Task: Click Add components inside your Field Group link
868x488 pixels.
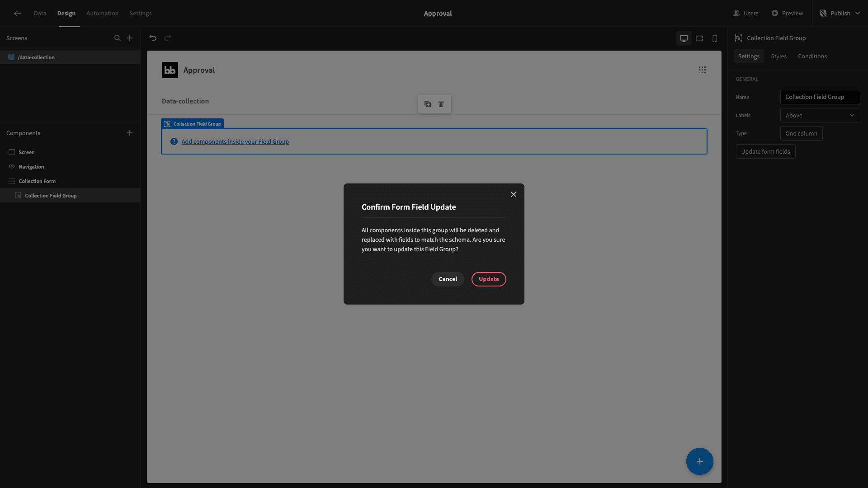Action: click(235, 141)
